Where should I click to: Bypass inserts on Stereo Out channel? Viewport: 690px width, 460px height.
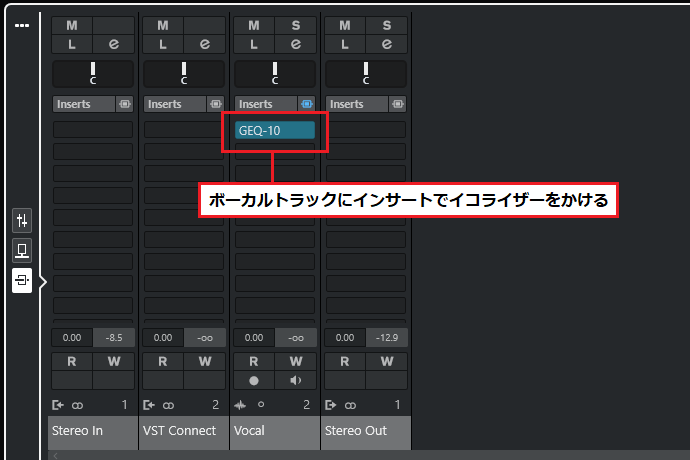coord(398,104)
